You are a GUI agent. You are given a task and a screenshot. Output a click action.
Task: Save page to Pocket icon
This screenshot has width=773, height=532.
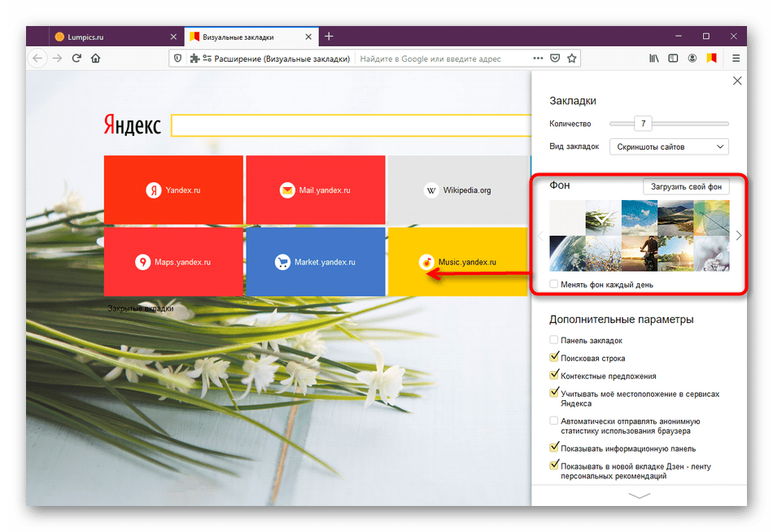[555, 59]
